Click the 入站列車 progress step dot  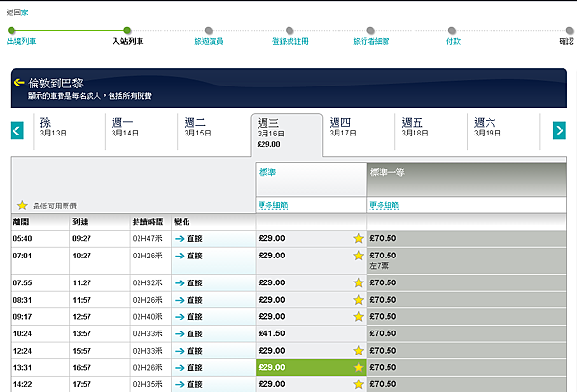(x=127, y=30)
